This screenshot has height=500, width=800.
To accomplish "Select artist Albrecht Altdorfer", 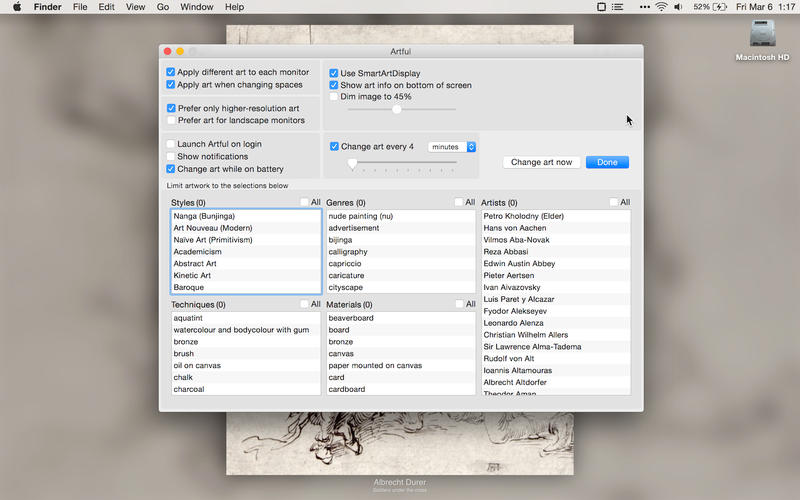I will [556, 382].
